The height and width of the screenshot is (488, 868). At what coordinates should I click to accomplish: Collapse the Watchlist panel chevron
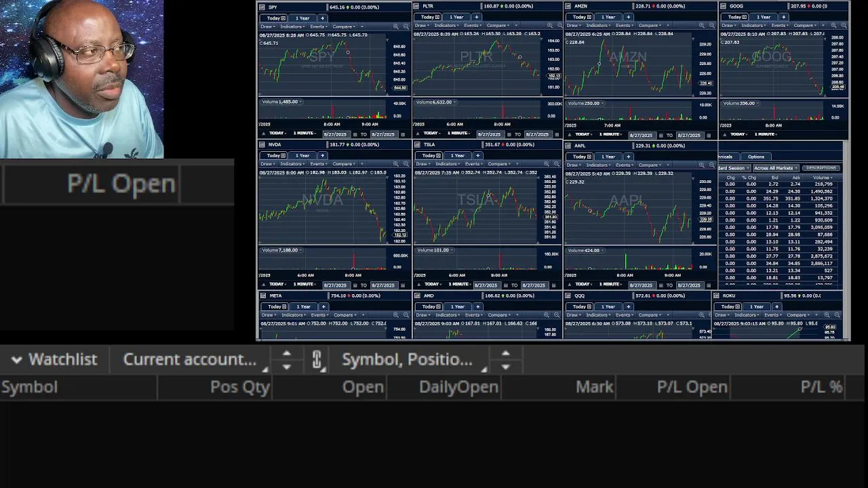[x=16, y=360]
